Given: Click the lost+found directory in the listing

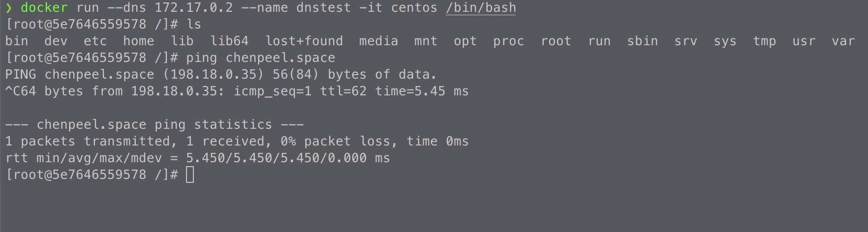Looking at the screenshot, I should 304,41.
